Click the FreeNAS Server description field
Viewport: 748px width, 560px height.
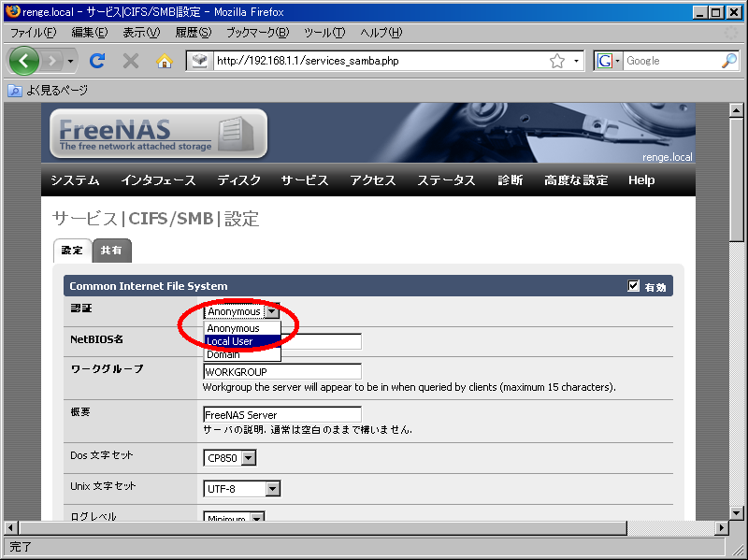point(282,414)
